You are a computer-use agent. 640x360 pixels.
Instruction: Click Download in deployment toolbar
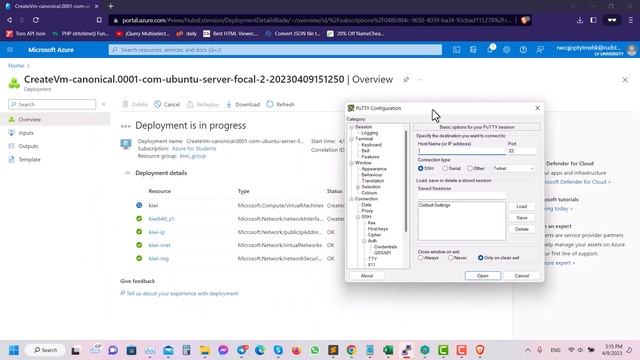pyautogui.click(x=243, y=104)
